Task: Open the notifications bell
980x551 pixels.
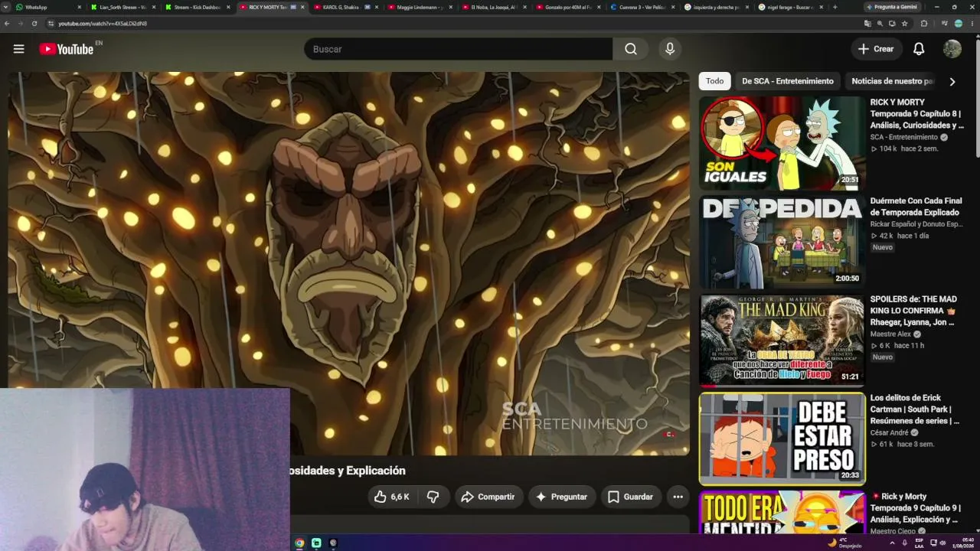Action: pos(919,49)
